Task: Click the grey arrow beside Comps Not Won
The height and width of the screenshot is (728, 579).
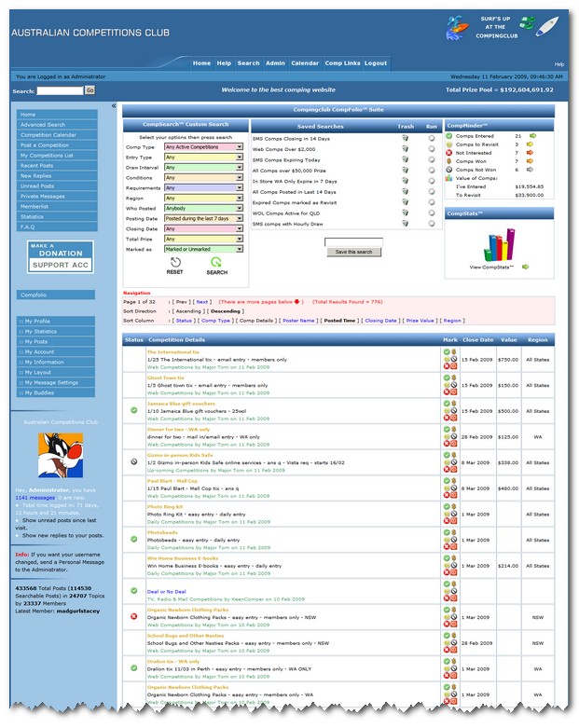Action: coord(531,169)
